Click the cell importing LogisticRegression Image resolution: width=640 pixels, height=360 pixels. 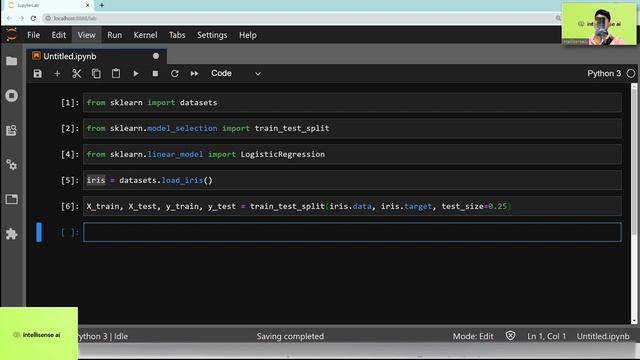click(352, 154)
